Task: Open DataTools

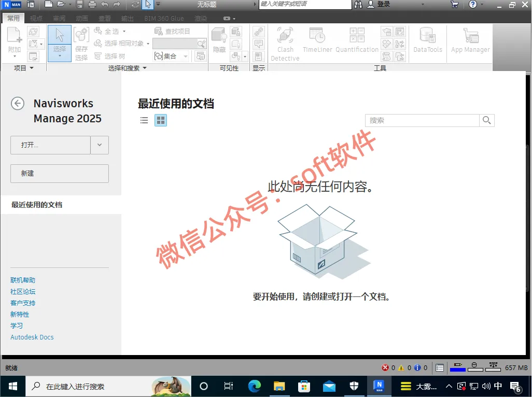Action: (428, 40)
